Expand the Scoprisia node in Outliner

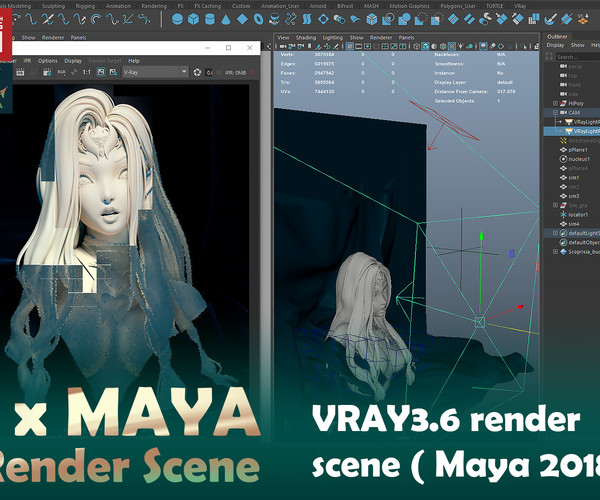coord(555,251)
